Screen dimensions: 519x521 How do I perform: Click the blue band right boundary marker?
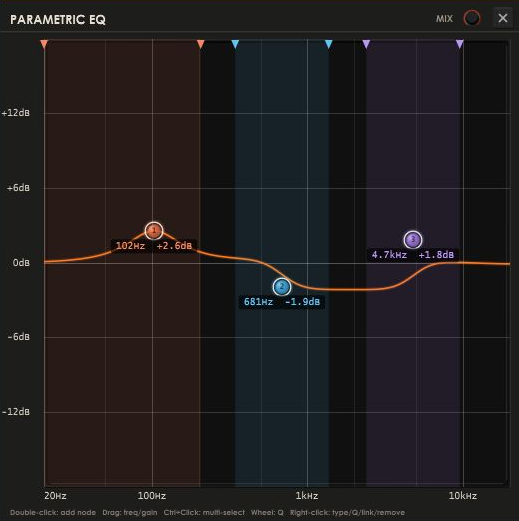329,44
